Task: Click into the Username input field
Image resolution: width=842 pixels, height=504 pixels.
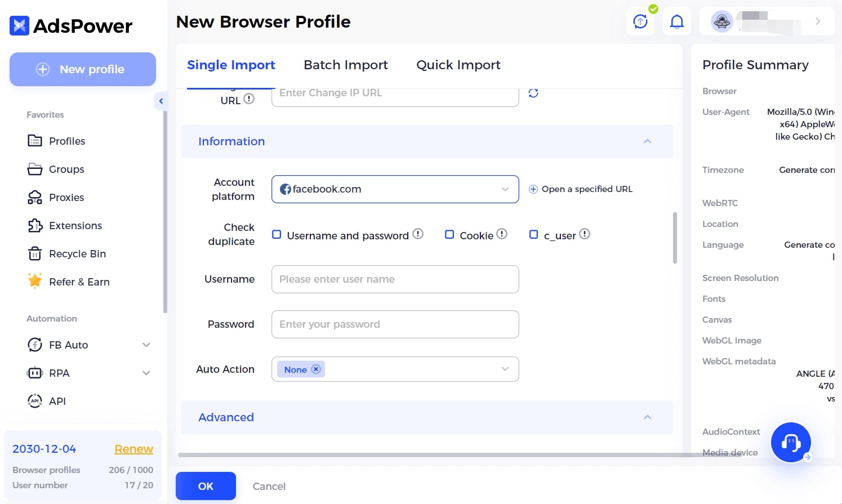Action: click(395, 279)
